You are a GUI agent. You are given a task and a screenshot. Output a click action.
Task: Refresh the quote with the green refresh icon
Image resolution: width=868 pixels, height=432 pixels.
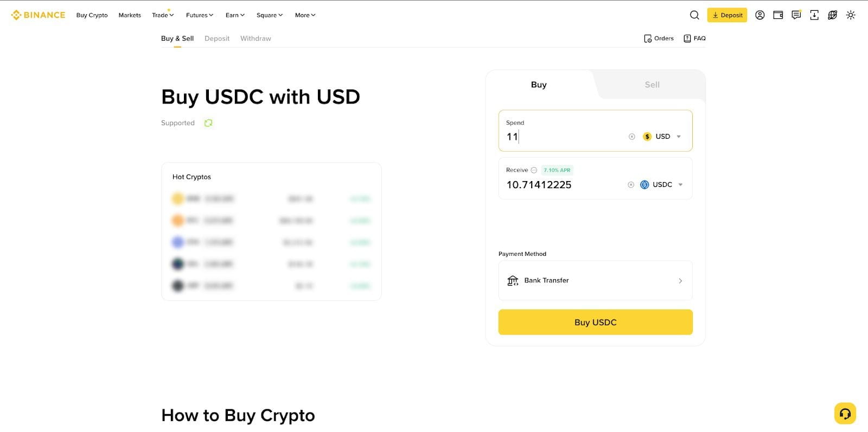tap(208, 123)
